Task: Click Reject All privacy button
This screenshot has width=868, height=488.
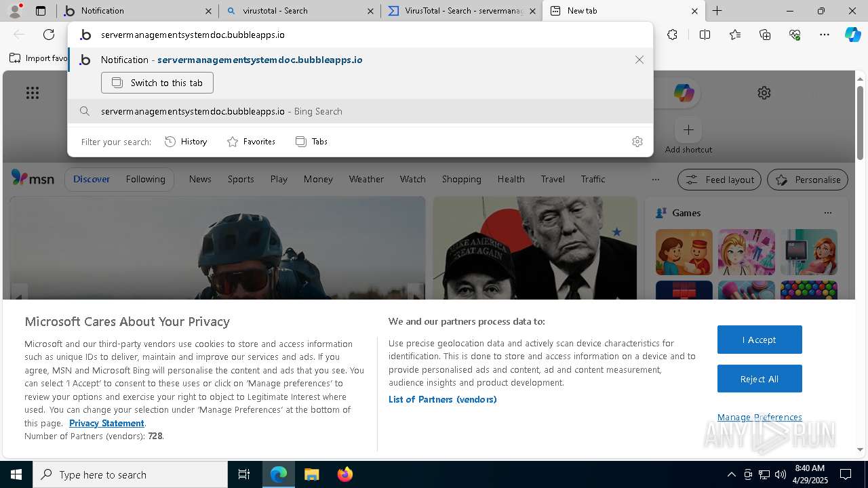Action: (759, 379)
